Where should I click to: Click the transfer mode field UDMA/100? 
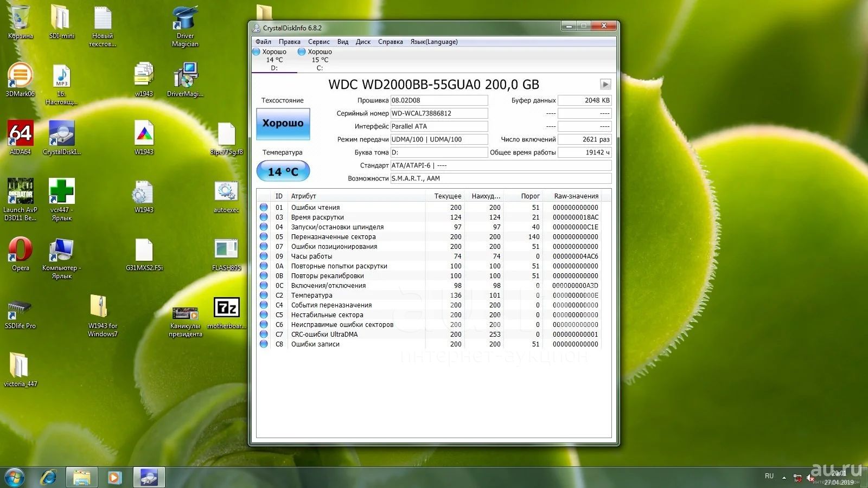(439, 139)
